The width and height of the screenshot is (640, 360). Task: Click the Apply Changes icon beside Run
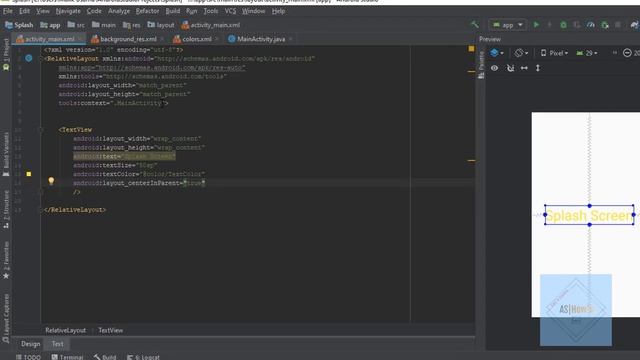coord(550,25)
